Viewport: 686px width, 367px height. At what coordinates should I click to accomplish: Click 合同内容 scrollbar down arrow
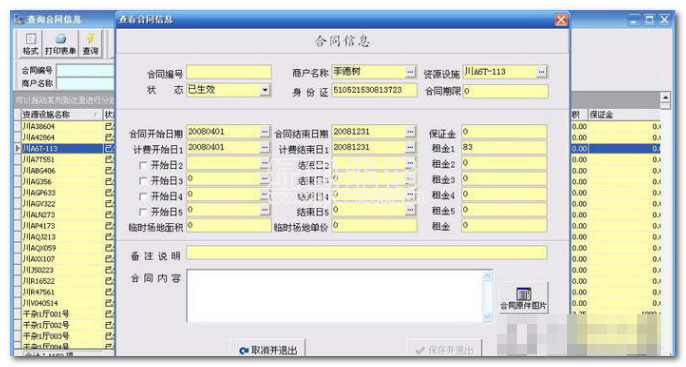pos(487,317)
